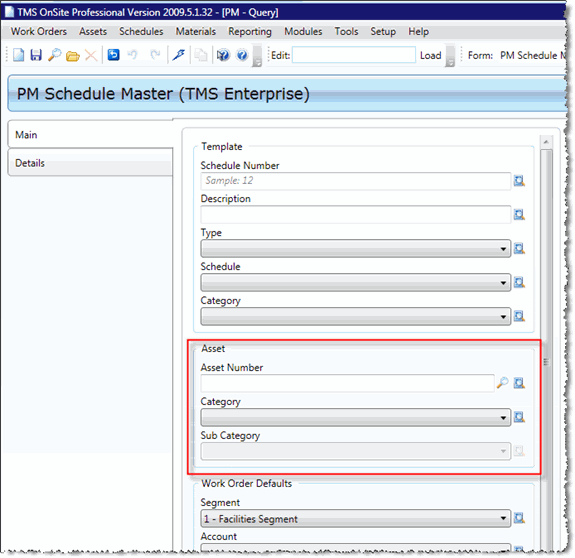Click magnifier lookup icon beside Asset Number
Screen dimensions: 575x558
click(x=502, y=383)
